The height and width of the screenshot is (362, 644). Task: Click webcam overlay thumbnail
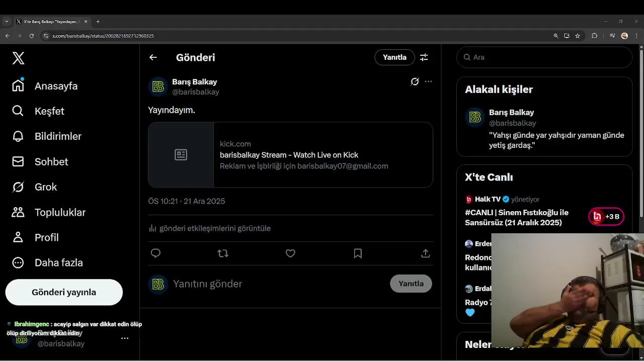pyautogui.click(x=568, y=291)
